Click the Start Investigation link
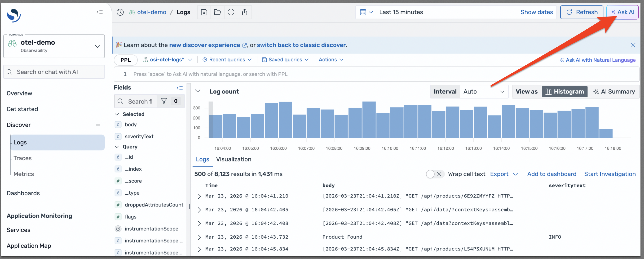 pos(610,174)
